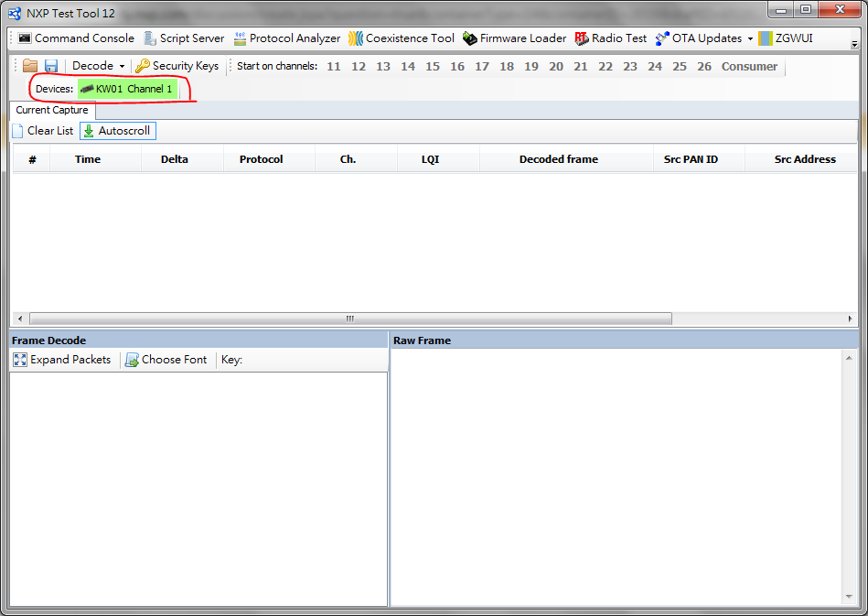Click the horizontal scrollbar left arrow
Image resolution: width=868 pixels, height=616 pixels.
click(x=20, y=319)
